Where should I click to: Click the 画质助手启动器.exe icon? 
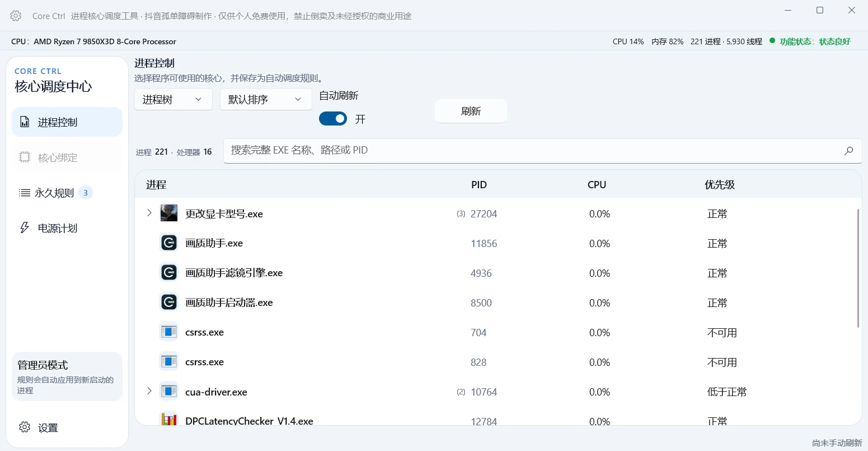[x=169, y=303]
